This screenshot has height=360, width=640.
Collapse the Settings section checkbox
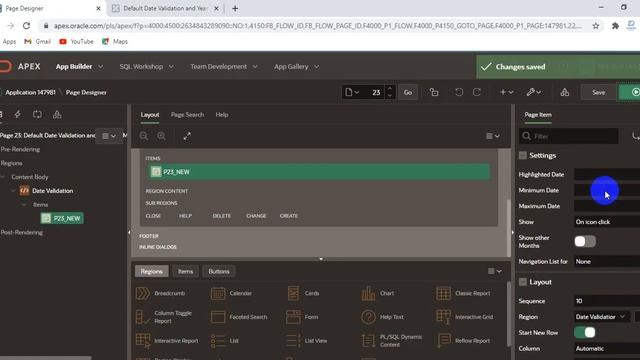522,156
